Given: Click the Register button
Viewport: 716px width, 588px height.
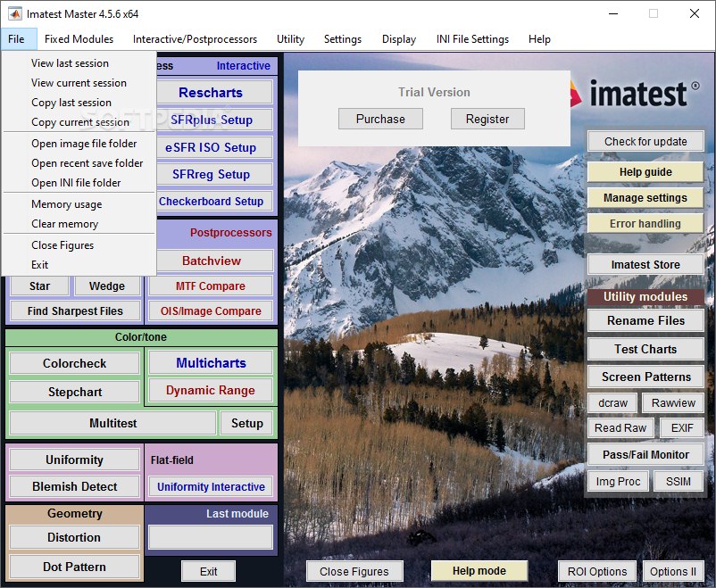Looking at the screenshot, I should [487, 120].
